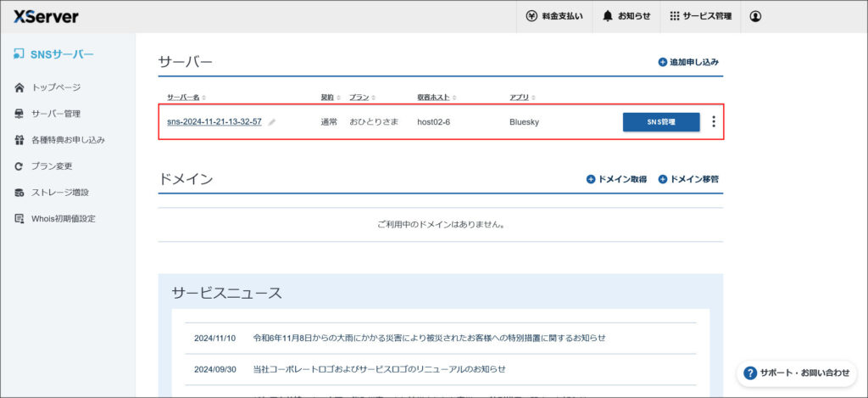The height and width of the screenshot is (398, 868).
Task: Click ドメイン移管 link
Action: tap(688, 179)
